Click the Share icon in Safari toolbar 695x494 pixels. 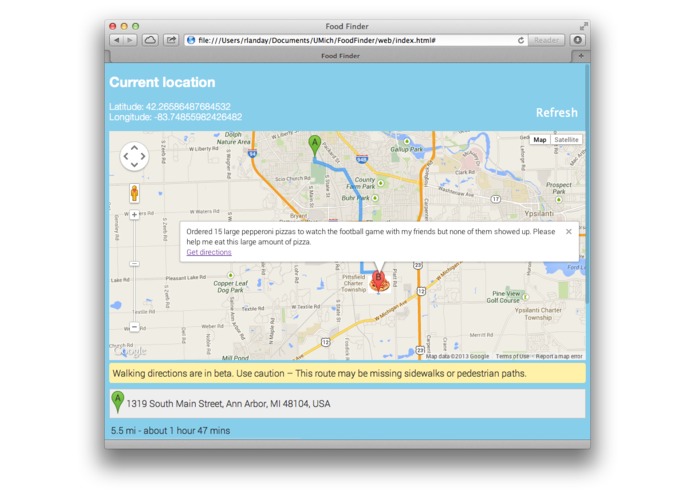click(x=171, y=40)
